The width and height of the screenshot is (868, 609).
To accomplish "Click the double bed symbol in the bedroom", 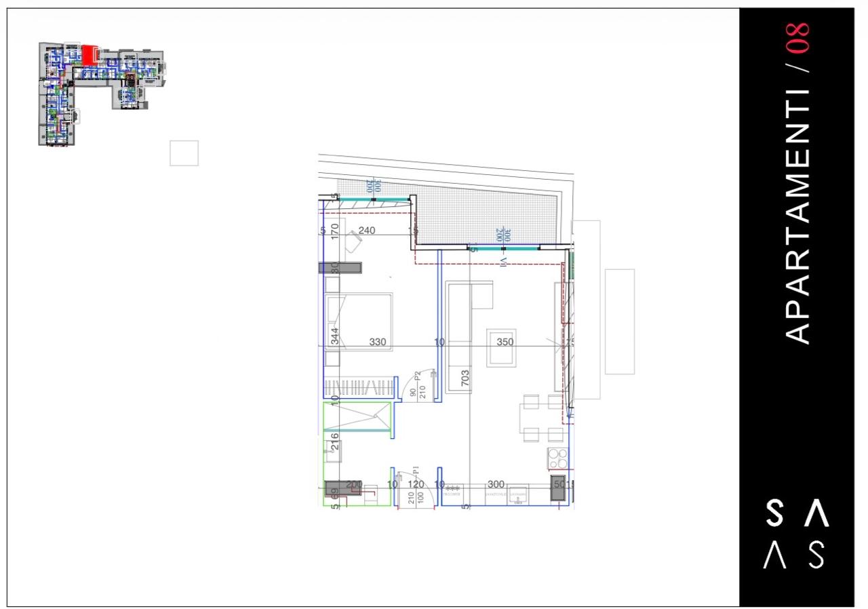I will coord(359,321).
